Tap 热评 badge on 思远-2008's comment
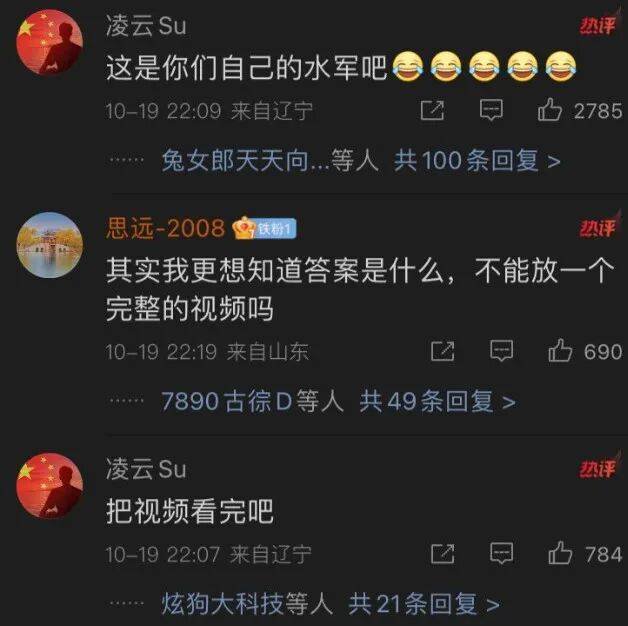The image size is (628, 626). 598,227
